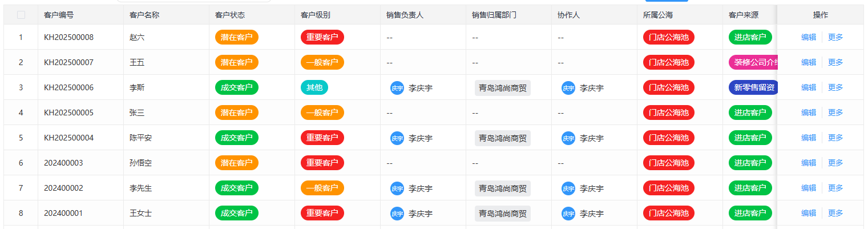Toggle the select-all checkbox in the table header
Screen dimensions: 868x229
21,15
